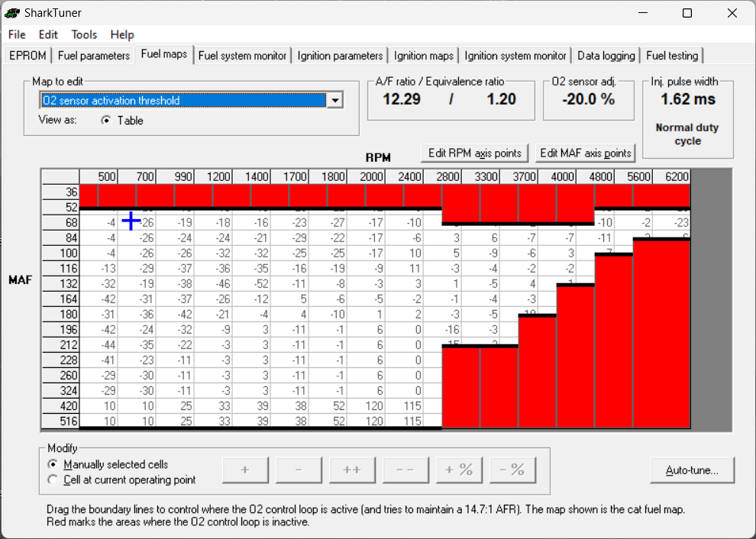
Task: Click the 6200 RPM column header
Action: [x=672, y=176]
